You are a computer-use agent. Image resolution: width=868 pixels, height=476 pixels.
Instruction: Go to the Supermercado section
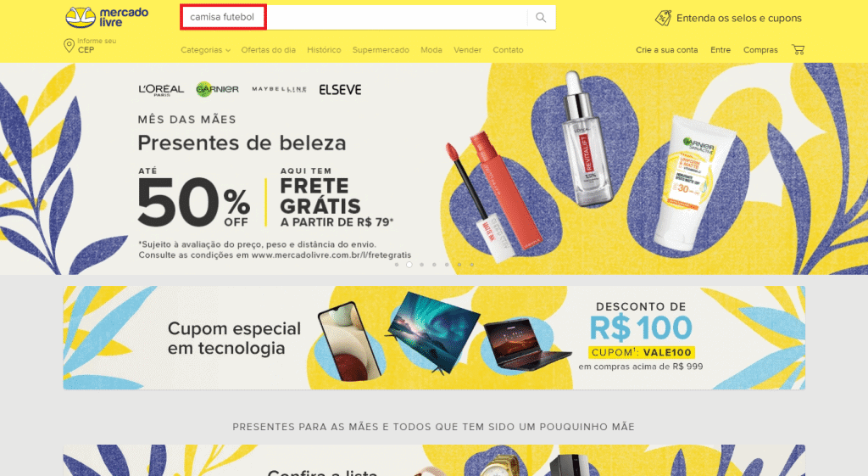point(381,50)
